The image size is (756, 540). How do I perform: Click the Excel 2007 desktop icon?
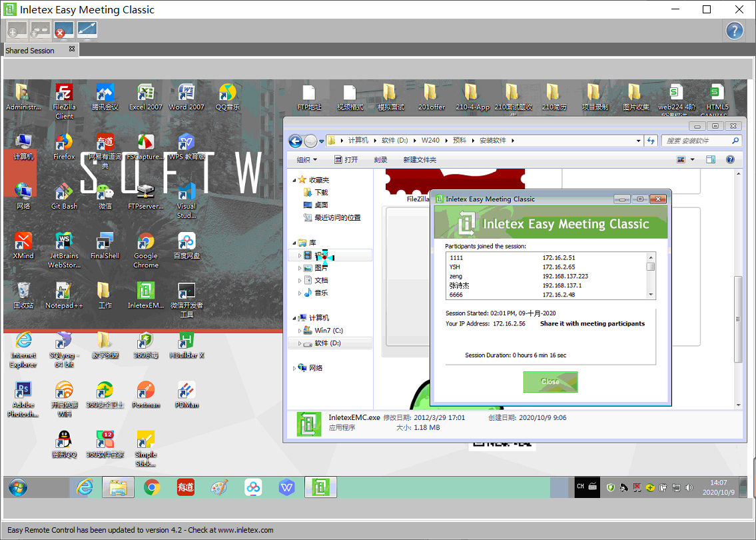(146, 97)
